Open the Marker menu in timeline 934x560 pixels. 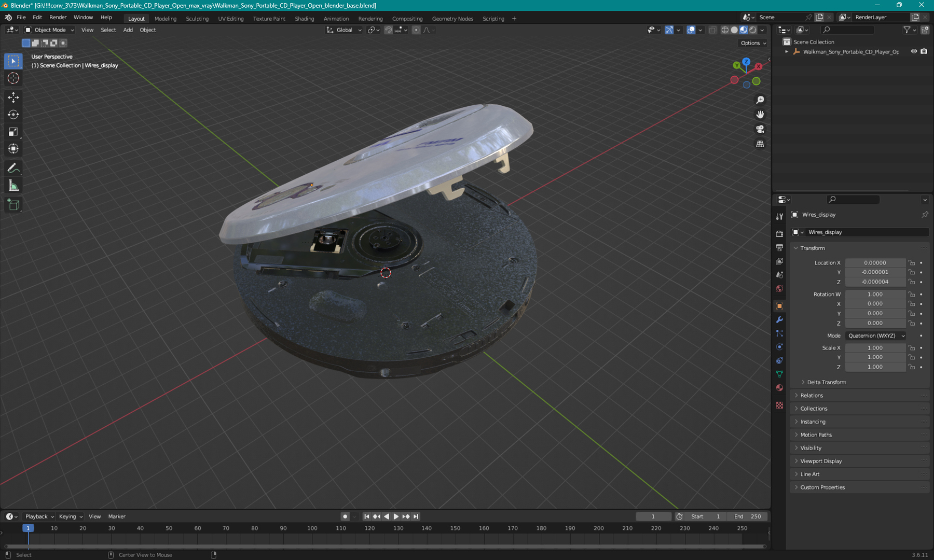[x=117, y=516]
